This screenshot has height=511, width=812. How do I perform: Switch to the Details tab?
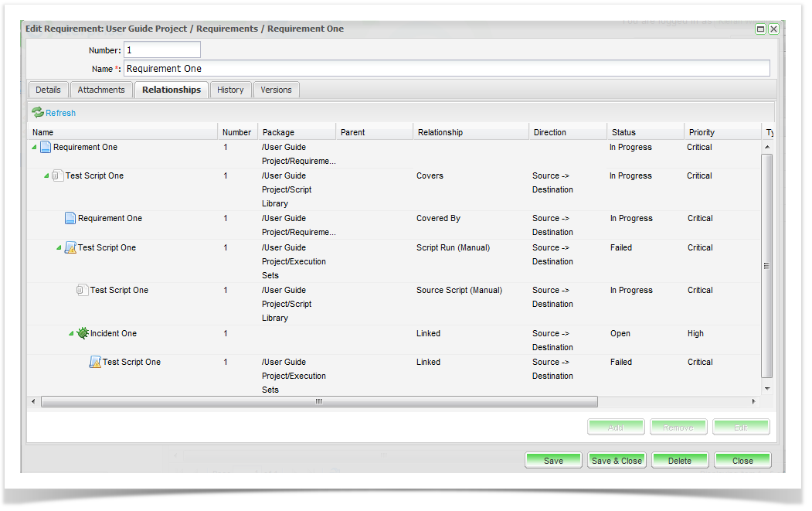(48, 90)
